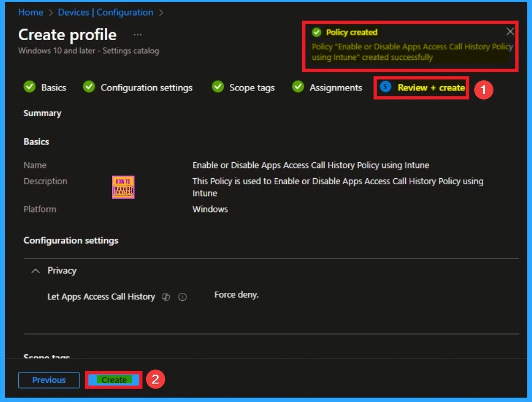Click the policy description value text
Screen dimensions: 532x402
tap(338, 187)
